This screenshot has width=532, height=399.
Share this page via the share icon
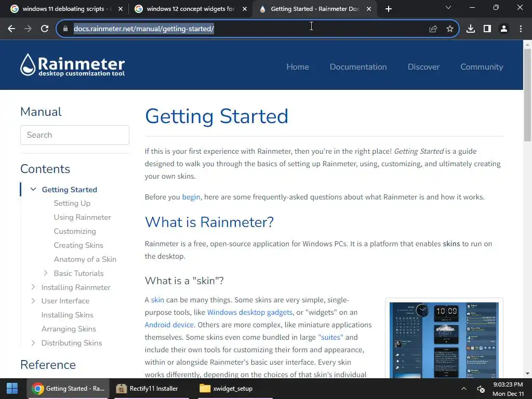pyautogui.click(x=433, y=29)
